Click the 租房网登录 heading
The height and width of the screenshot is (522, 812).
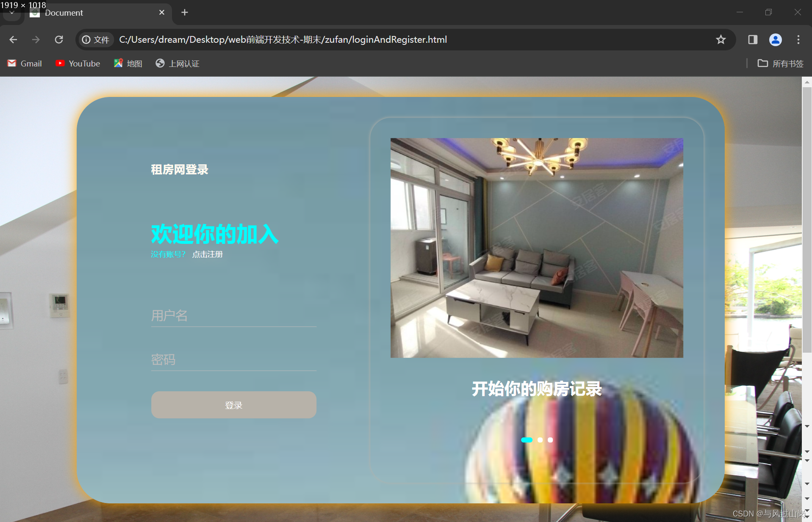[180, 170]
